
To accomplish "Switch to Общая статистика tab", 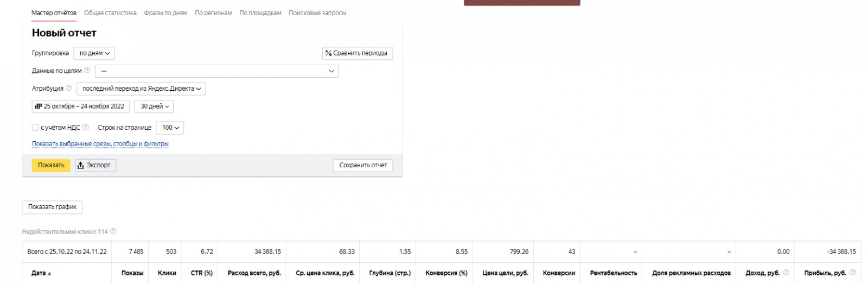I will point(110,13).
